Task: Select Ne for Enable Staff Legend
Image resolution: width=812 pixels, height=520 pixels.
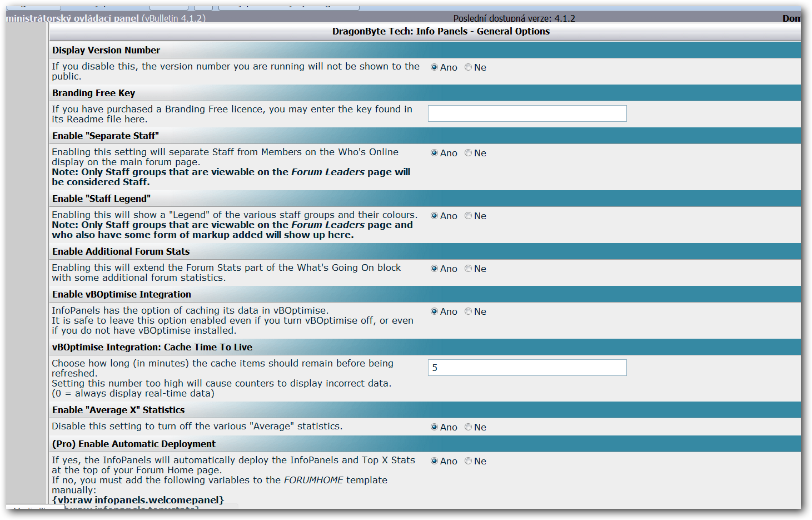Action: [469, 216]
